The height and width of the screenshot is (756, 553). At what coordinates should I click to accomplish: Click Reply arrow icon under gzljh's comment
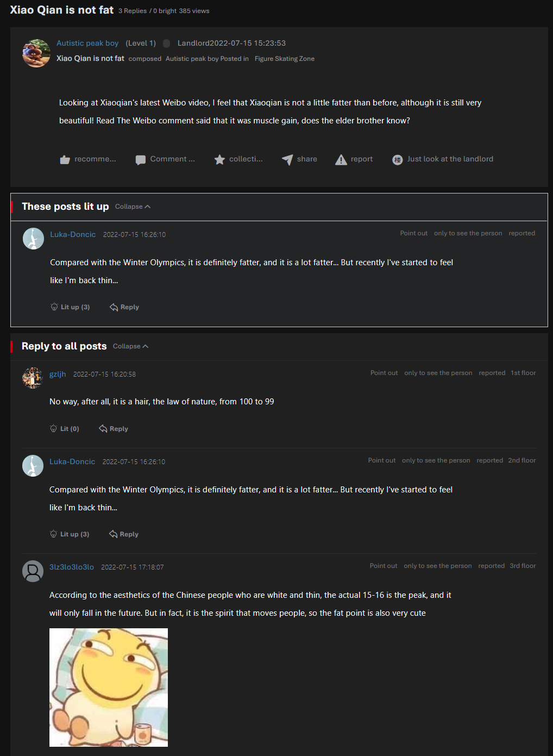103,429
